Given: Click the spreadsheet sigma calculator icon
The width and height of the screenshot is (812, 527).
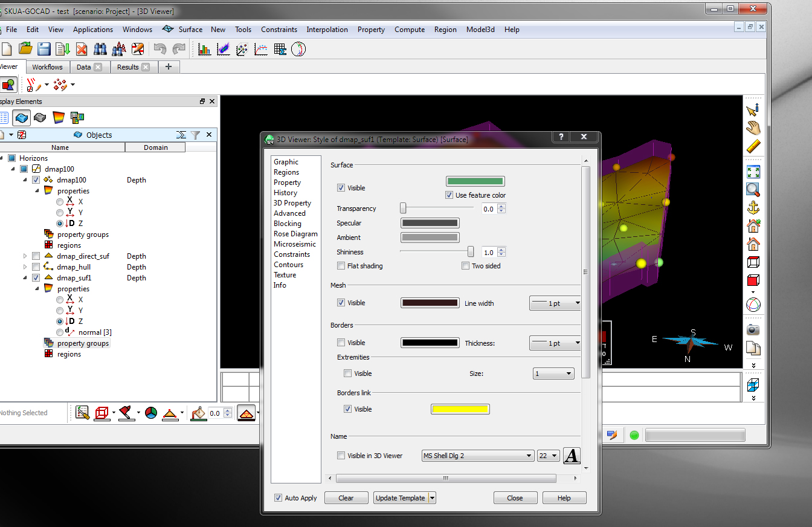Looking at the screenshot, I should 280,50.
